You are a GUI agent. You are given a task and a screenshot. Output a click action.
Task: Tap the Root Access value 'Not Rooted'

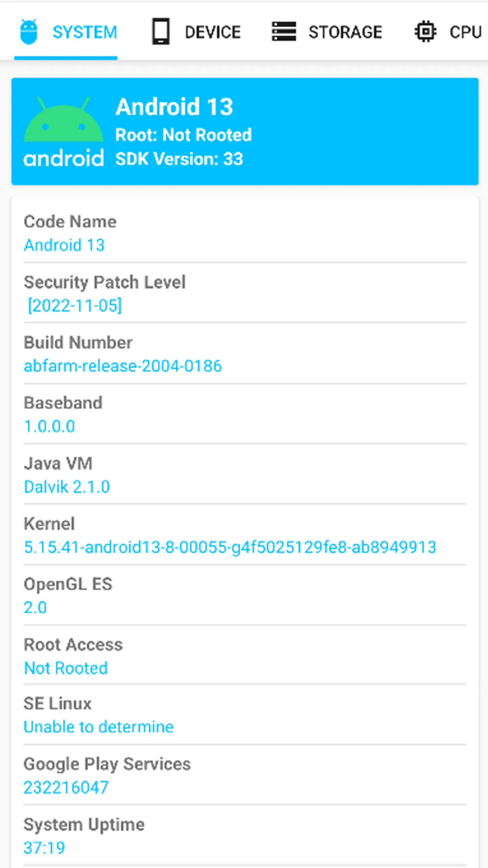66,668
